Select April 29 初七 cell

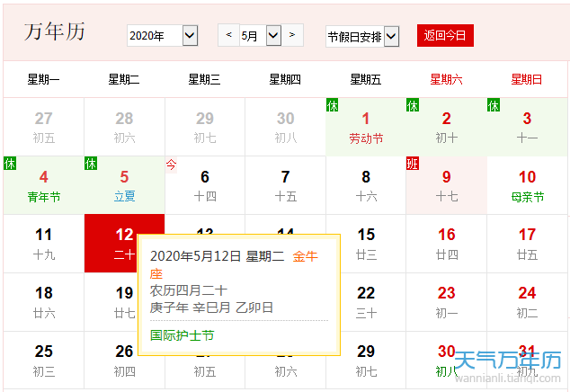[205, 127]
